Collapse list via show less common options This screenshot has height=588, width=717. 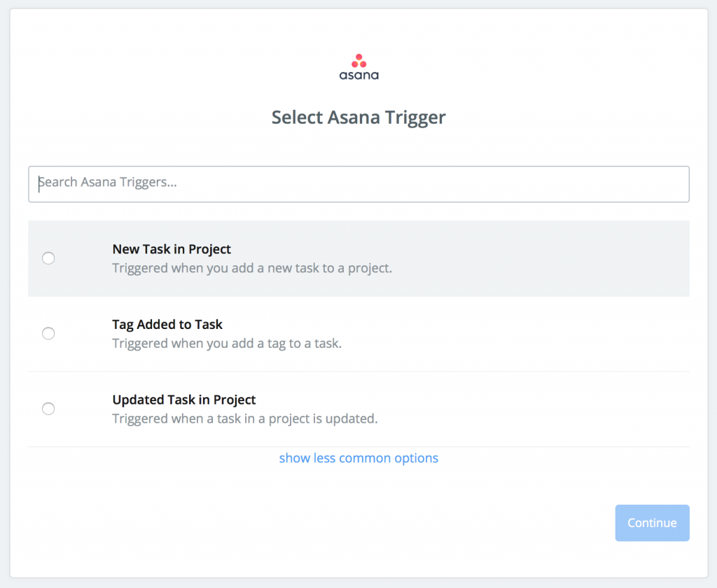[359, 458]
